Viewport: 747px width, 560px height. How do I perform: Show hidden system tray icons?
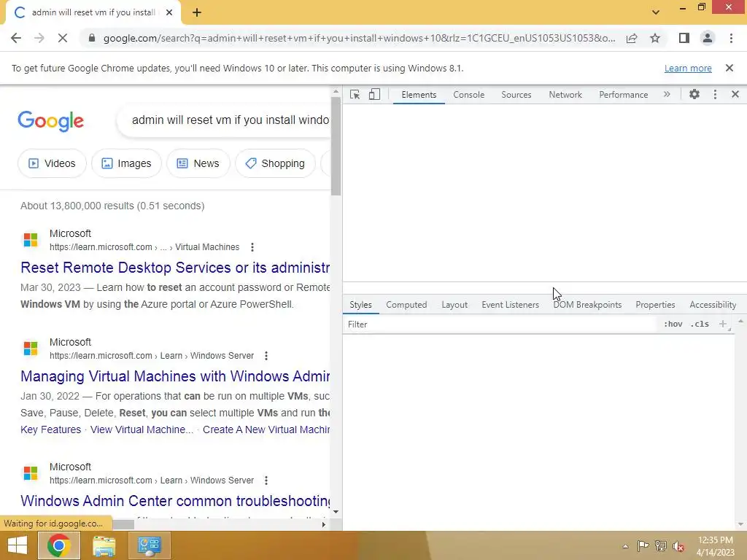click(x=625, y=546)
